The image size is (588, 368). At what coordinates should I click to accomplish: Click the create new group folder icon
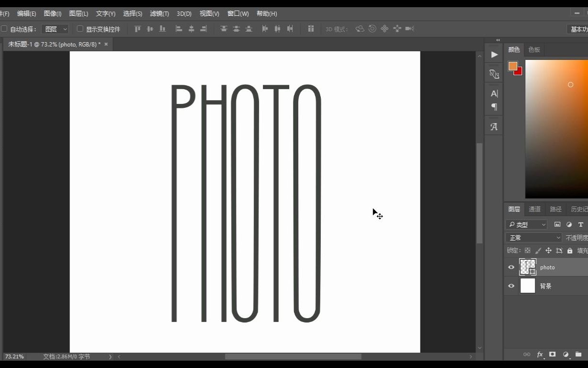tap(579, 355)
